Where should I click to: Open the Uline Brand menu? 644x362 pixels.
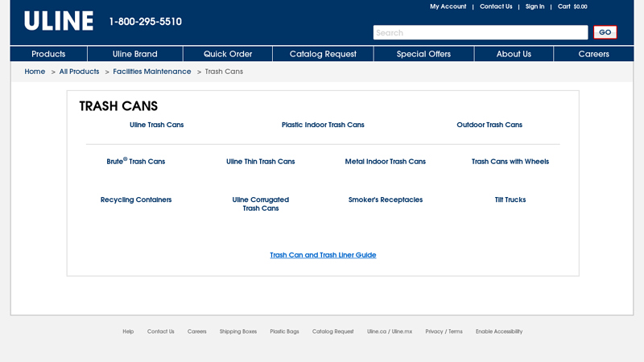pos(135,54)
